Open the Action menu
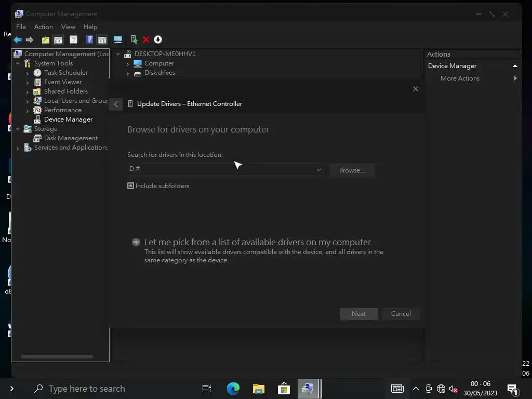The height and width of the screenshot is (399, 532). click(44, 27)
